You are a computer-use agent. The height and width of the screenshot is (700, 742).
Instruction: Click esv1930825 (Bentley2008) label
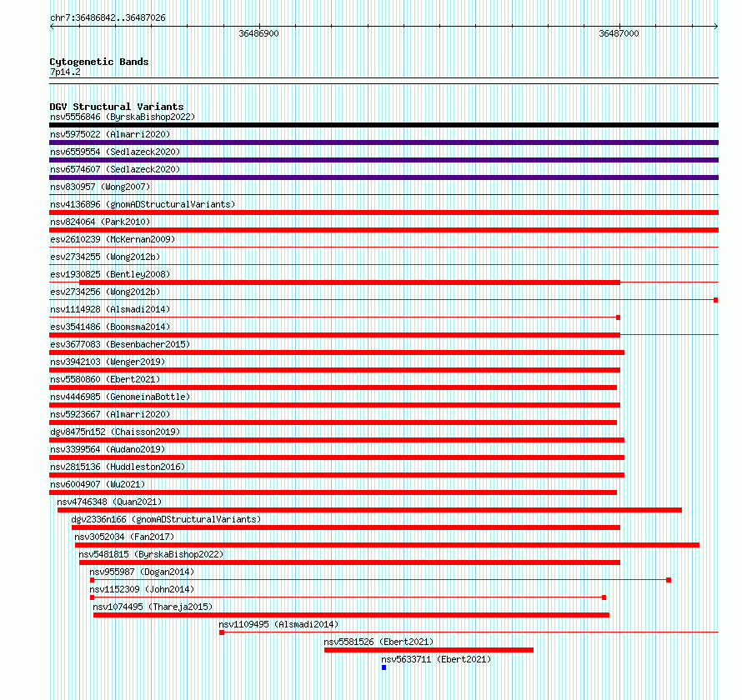pos(110,274)
